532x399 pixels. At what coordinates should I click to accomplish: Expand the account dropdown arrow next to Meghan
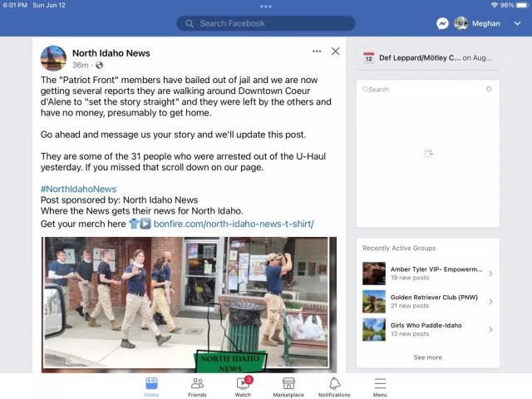517,23
